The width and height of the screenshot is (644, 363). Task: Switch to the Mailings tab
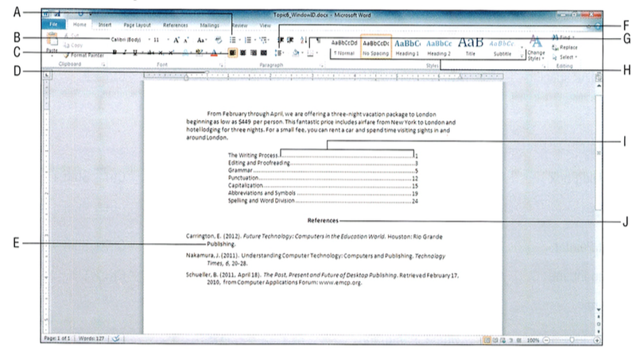209,25
